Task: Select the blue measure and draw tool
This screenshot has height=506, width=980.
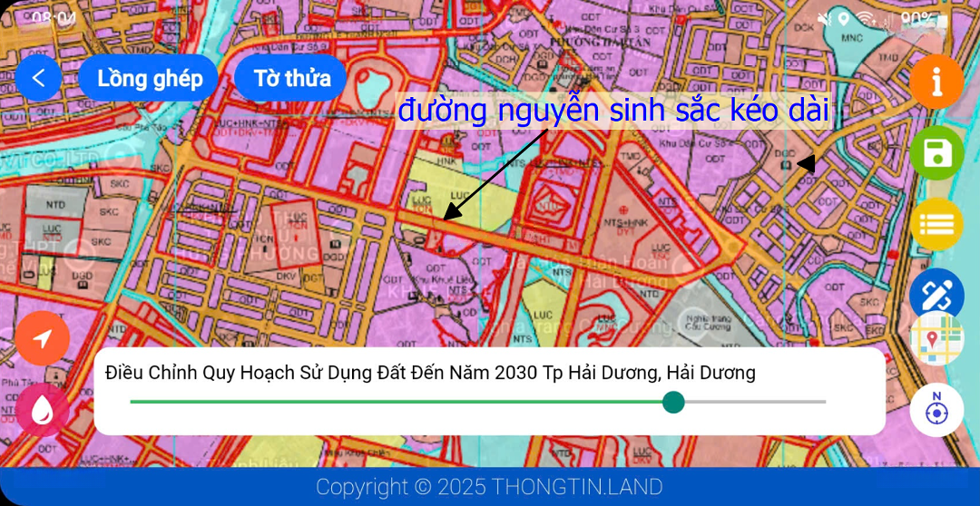Action: coord(936,293)
